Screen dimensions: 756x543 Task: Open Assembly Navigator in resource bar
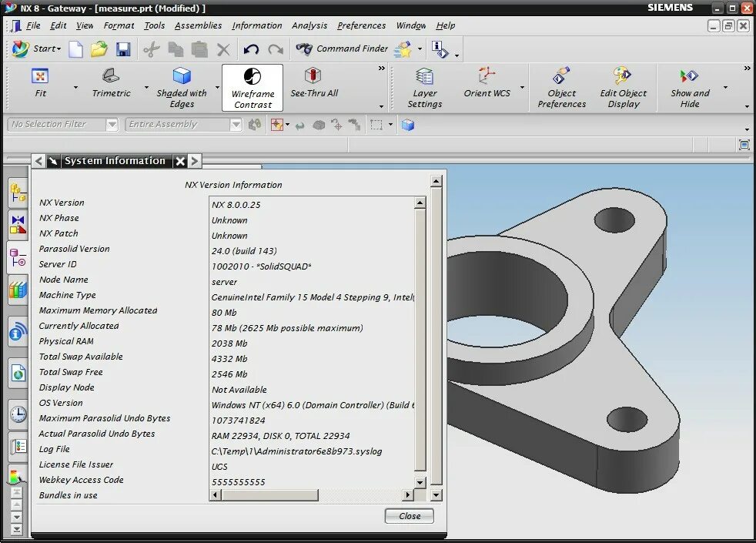pyautogui.click(x=18, y=193)
